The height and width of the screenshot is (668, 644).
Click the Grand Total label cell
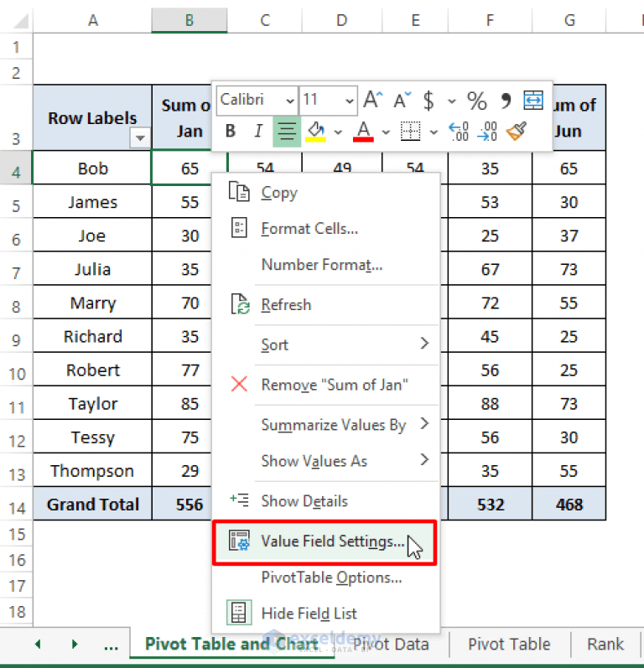point(92,505)
